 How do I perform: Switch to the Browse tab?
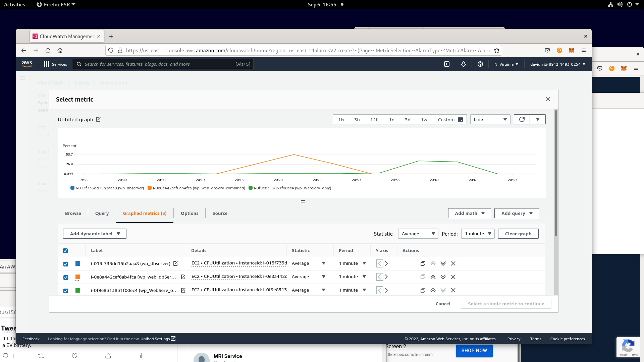pyautogui.click(x=73, y=213)
